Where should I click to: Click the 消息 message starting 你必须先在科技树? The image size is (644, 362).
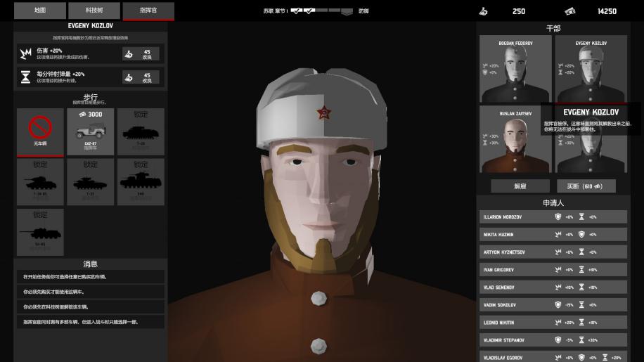(91, 306)
